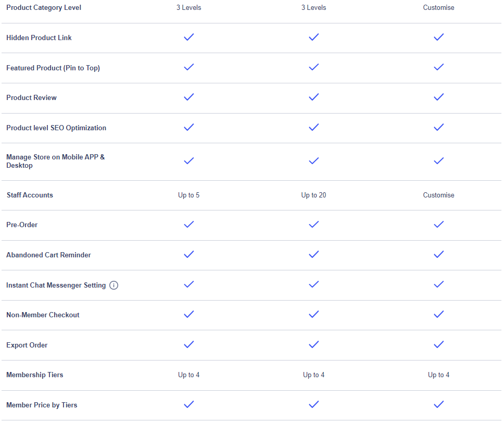Click 'Customise' in Product Category Level row
The image size is (504, 422).
(x=439, y=7)
